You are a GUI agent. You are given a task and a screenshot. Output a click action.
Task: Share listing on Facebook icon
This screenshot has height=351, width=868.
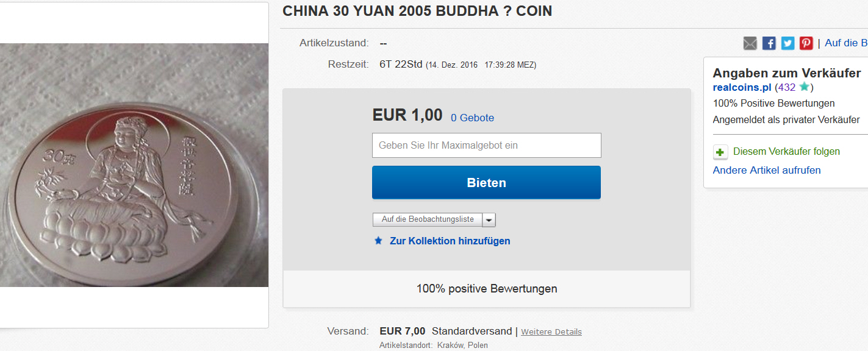tap(769, 43)
